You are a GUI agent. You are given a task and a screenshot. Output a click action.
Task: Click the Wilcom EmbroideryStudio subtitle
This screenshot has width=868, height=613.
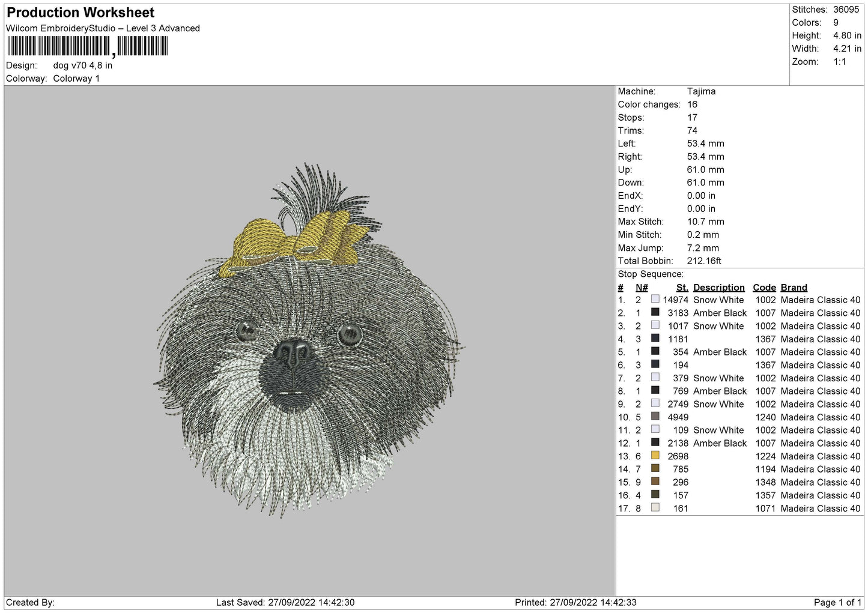coord(103,28)
